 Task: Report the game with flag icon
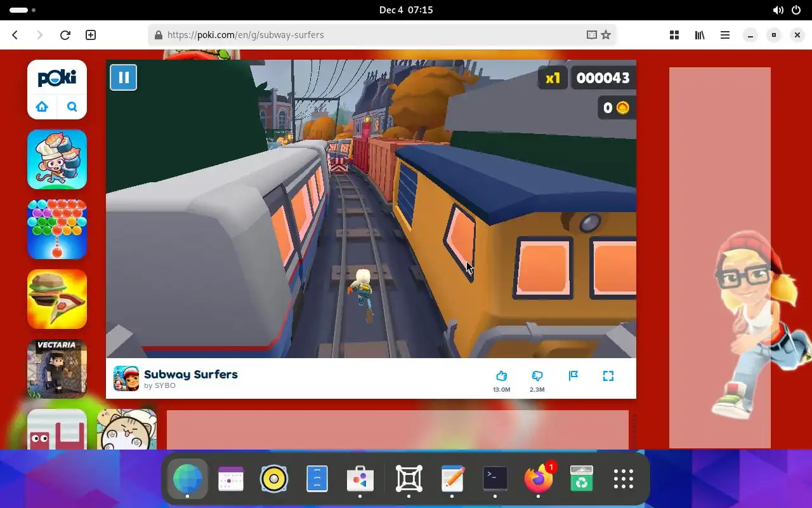point(573,376)
